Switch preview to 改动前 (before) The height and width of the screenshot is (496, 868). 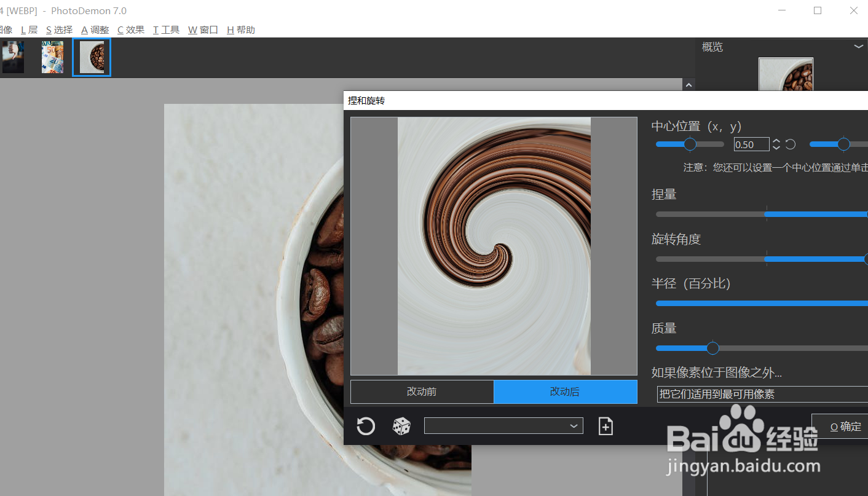coord(422,392)
